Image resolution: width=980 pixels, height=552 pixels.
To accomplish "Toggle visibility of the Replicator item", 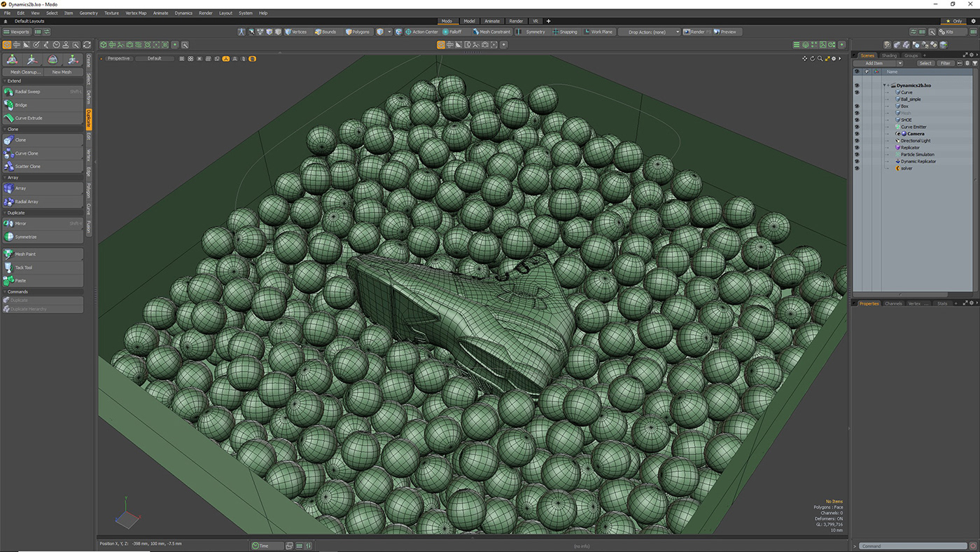I will (x=857, y=148).
